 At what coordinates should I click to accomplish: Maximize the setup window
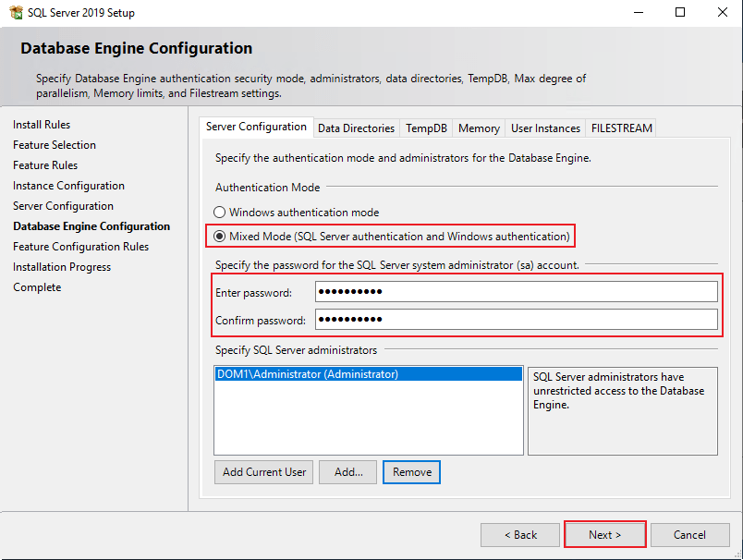(x=680, y=13)
